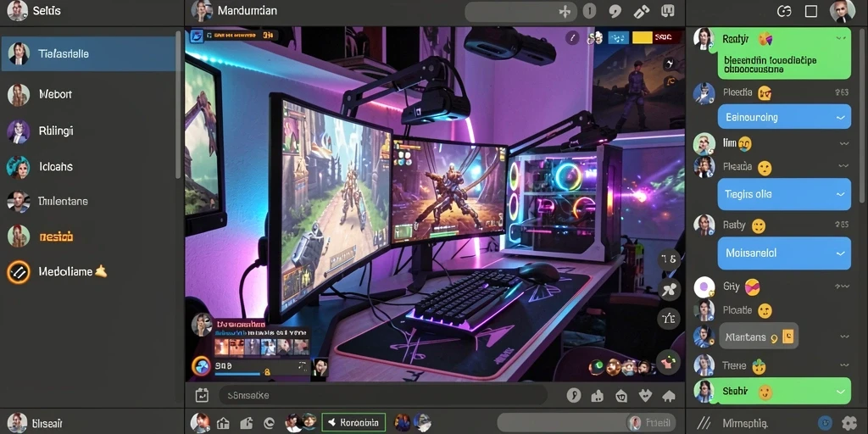Click the round pin icon below the stream
This screenshot has height=434, width=868.
[574, 395]
